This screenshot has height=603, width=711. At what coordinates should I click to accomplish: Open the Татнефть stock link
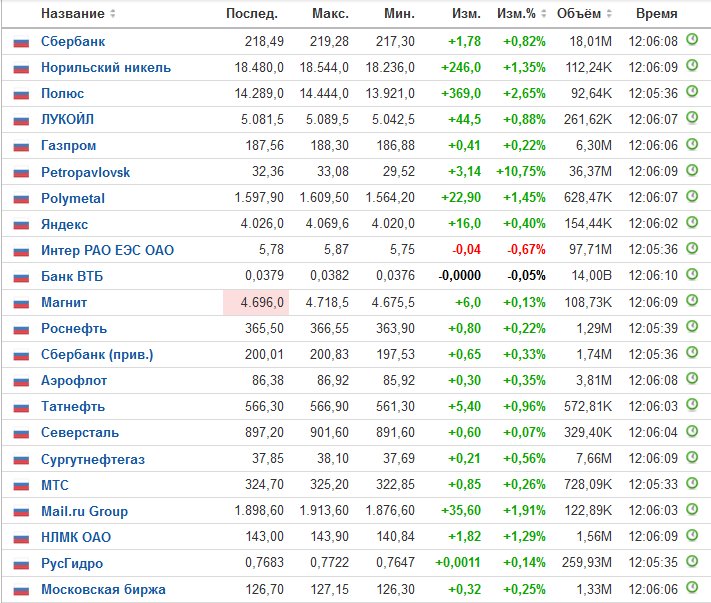click(73, 407)
